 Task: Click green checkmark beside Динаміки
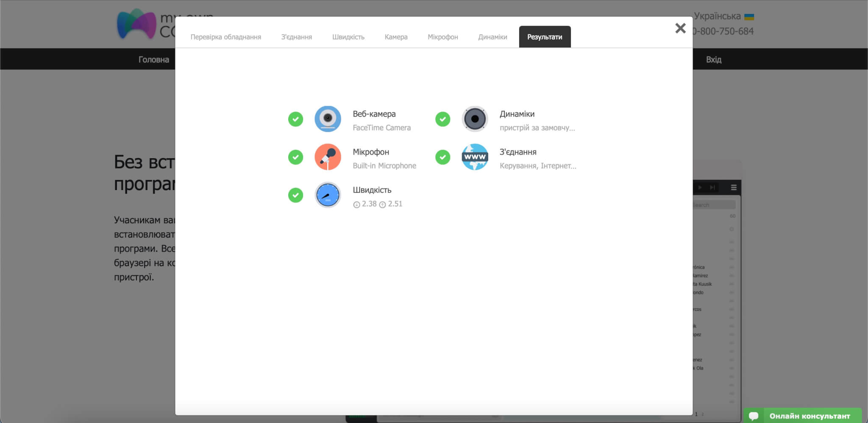442,119
